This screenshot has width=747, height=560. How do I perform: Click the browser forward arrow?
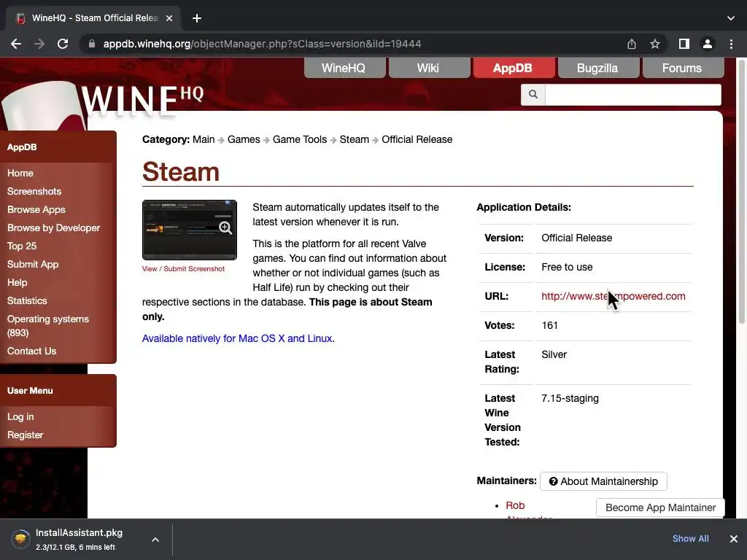pyautogui.click(x=39, y=44)
